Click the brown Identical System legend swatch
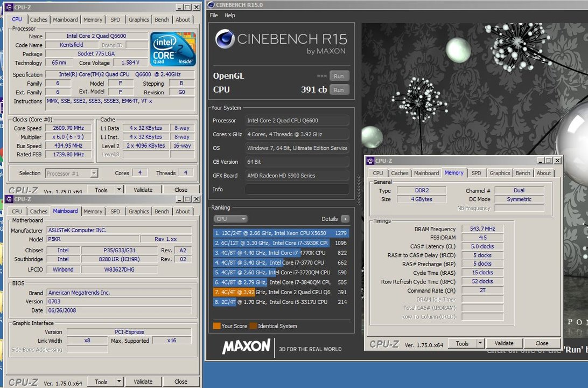 253,325
